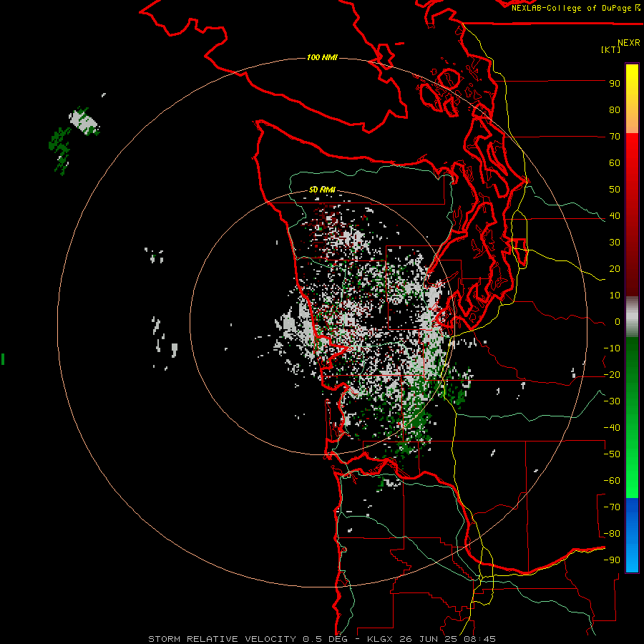Click the -60 value on velocity scale
644x644 pixels.
[x=612, y=481]
